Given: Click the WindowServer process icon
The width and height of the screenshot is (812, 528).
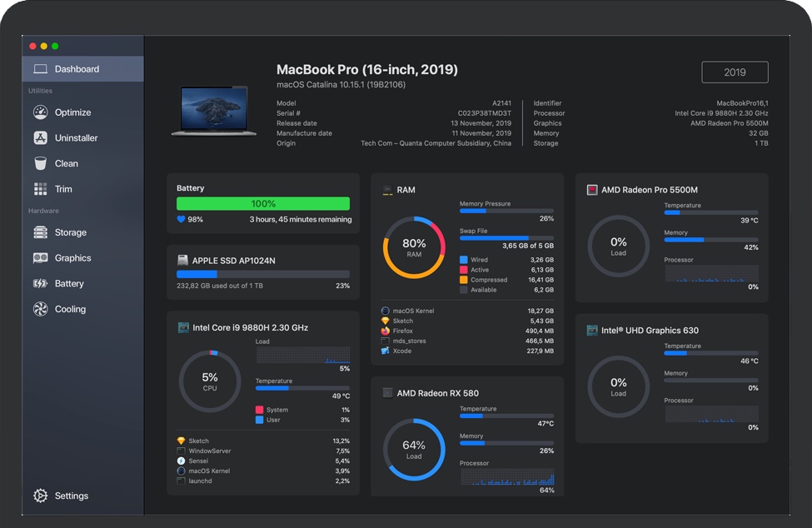Looking at the screenshot, I should [x=181, y=451].
